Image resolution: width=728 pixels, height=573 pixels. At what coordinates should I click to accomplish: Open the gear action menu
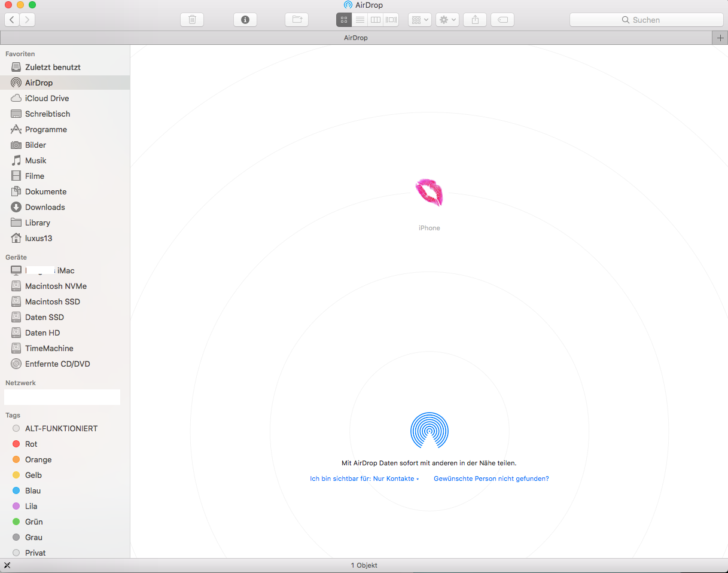click(x=447, y=20)
